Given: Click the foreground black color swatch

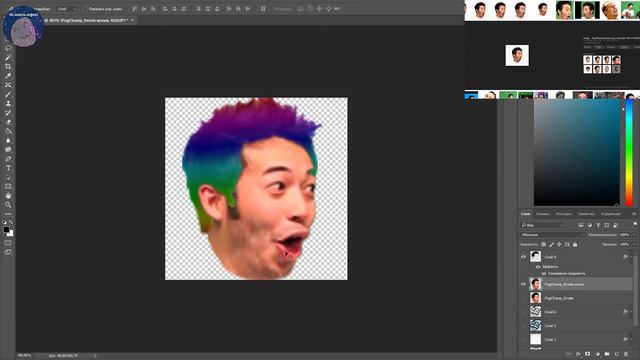Looking at the screenshot, I should tap(6, 230).
